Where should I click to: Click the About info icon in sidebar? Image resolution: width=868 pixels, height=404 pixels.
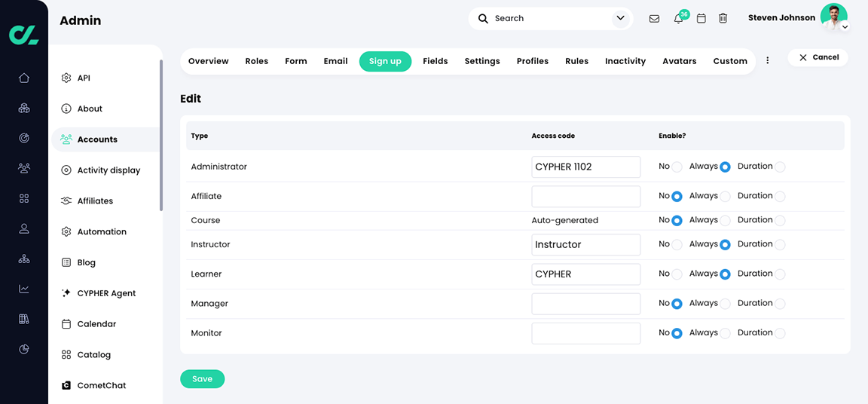(x=66, y=109)
